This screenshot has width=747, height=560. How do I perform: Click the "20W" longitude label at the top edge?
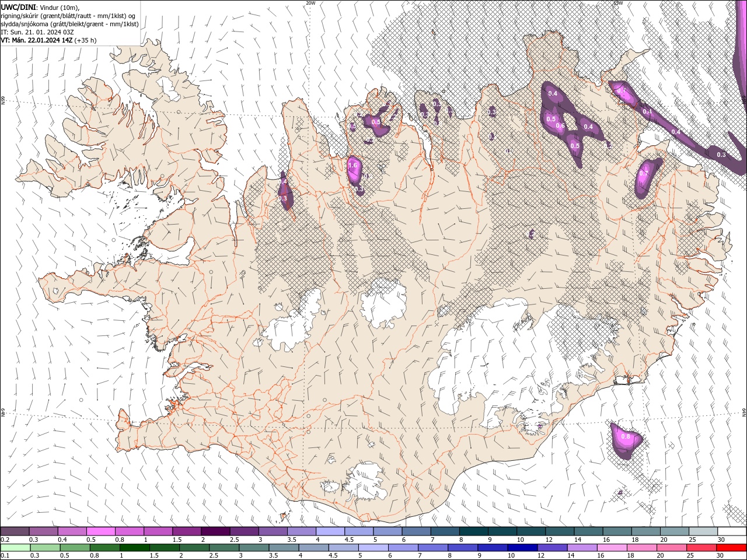[310, 3]
